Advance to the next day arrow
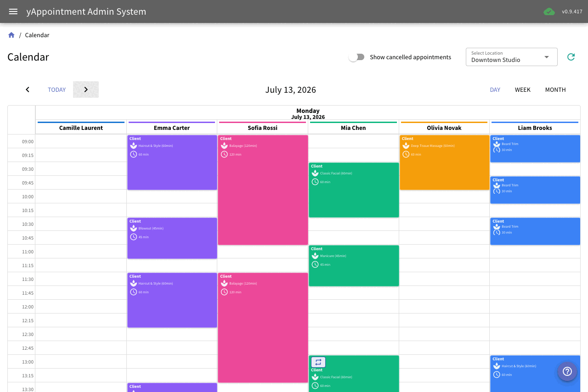This screenshot has width=588, height=392. click(x=86, y=90)
